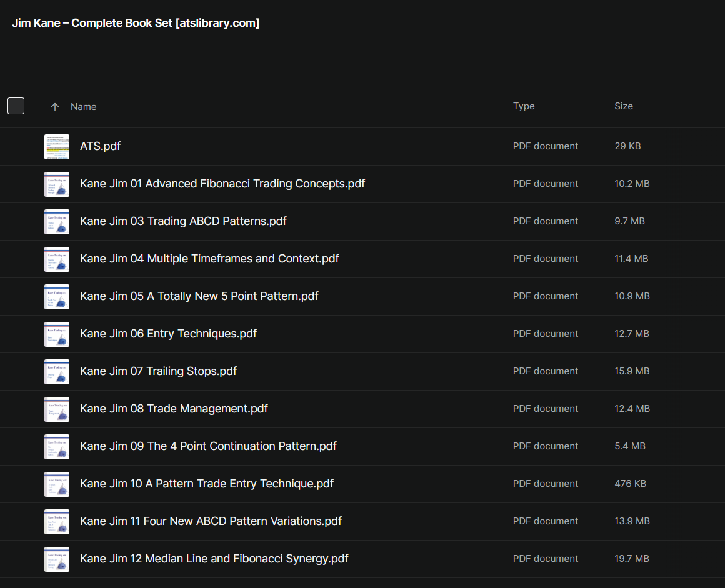Open Kane Jim 09 The 4 Point Continuation Pattern.pdf
The height and width of the screenshot is (588, 725).
[208, 446]
